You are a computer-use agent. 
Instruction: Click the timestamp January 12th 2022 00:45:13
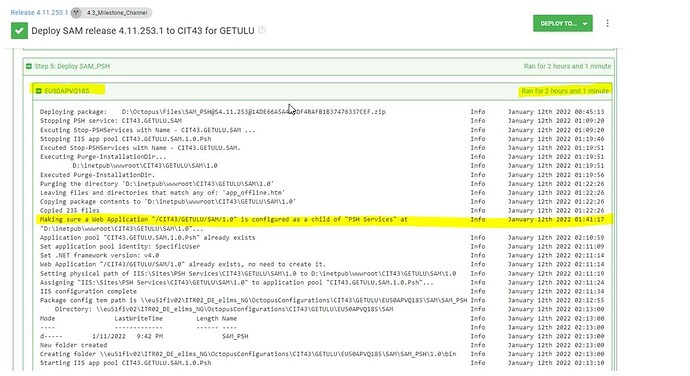(x=556, y=112)
